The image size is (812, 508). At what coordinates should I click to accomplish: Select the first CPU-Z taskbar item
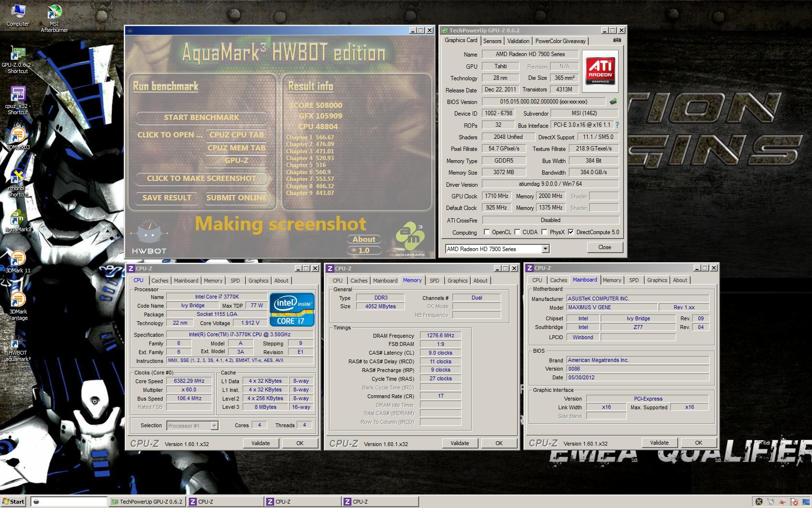pos(225,502)
